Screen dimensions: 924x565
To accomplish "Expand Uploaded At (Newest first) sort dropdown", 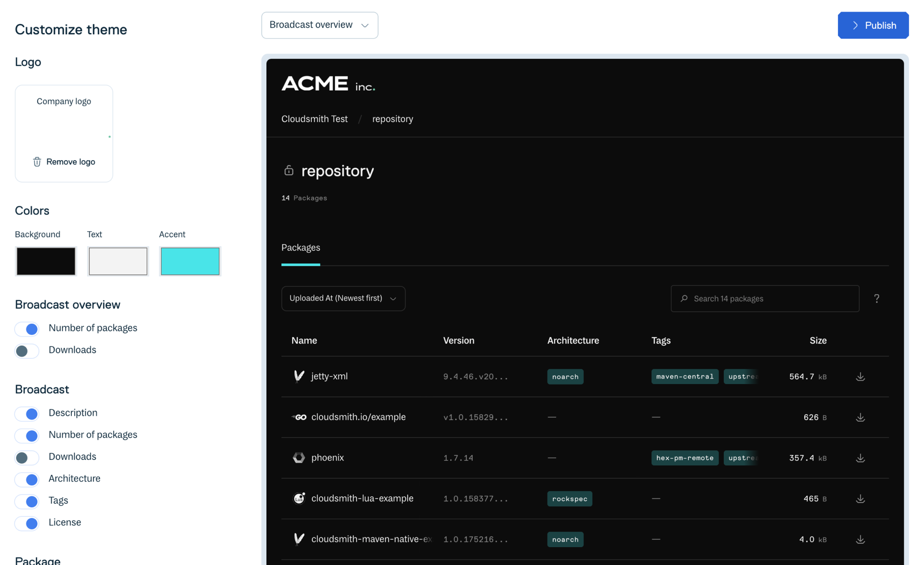I will 343,298.
